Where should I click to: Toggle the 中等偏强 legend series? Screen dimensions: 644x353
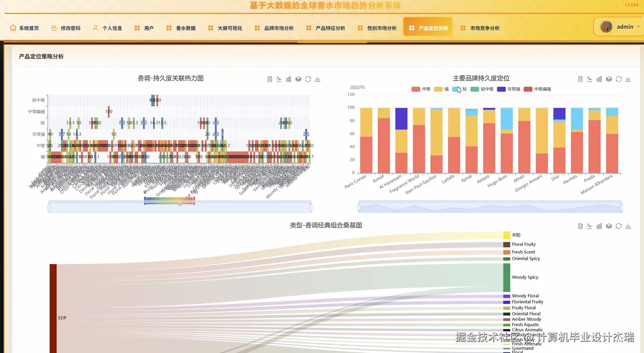(537, 89)
